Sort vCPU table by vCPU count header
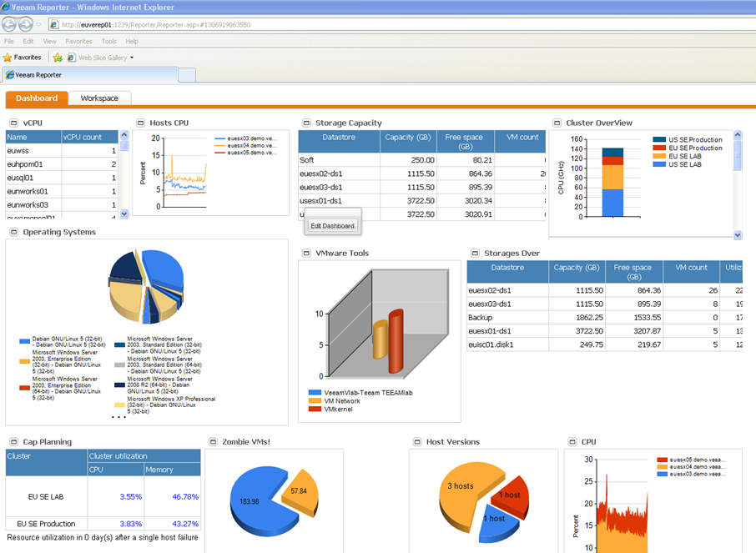This screenshot has width=756, height=553. (89, 137)
